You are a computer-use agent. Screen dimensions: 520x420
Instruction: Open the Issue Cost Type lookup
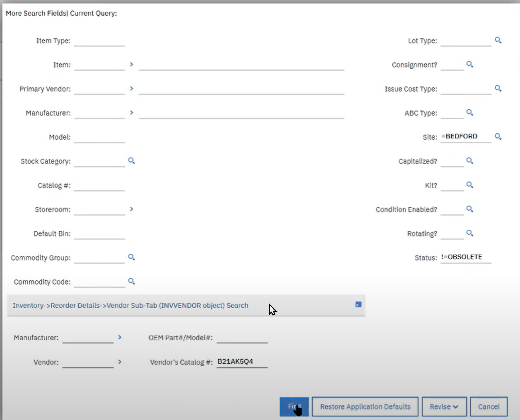498,88
